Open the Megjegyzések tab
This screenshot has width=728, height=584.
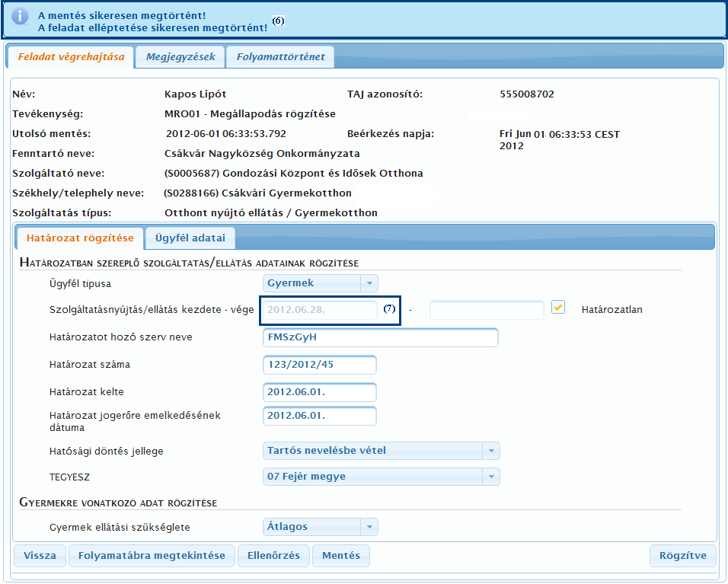coord(180,57)
